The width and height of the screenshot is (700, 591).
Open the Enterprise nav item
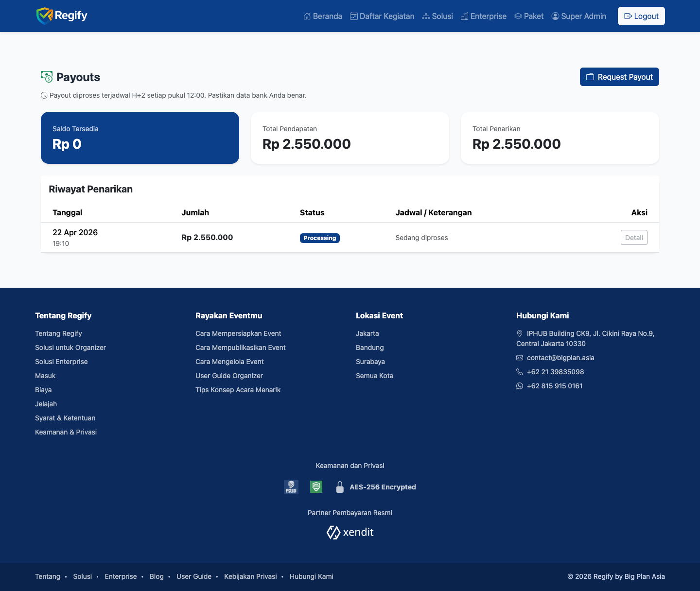[484, 16]
